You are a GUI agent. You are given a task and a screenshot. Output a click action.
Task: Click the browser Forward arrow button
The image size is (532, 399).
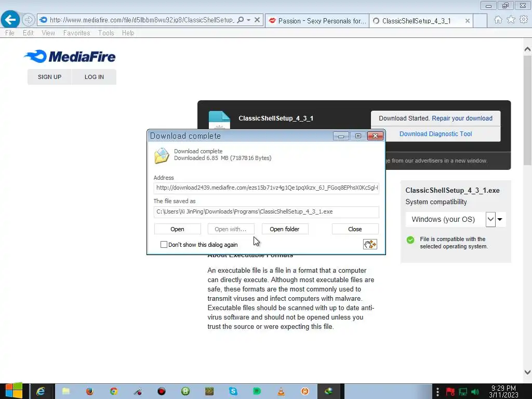pos(29,20)
